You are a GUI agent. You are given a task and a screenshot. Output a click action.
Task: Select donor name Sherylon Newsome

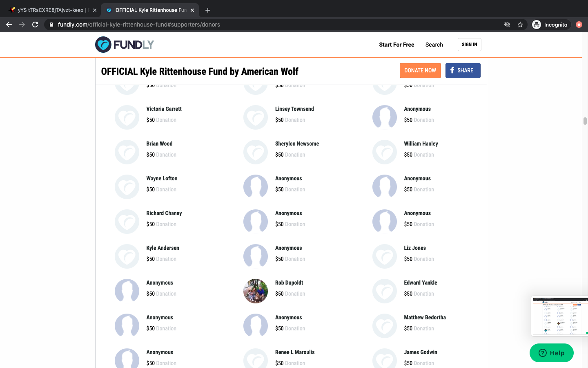297,144
